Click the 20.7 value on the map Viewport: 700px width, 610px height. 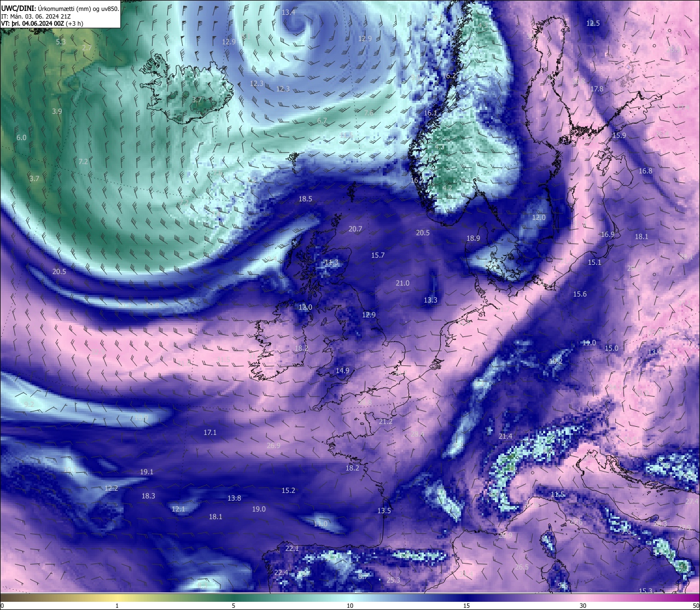click(355, 229)
